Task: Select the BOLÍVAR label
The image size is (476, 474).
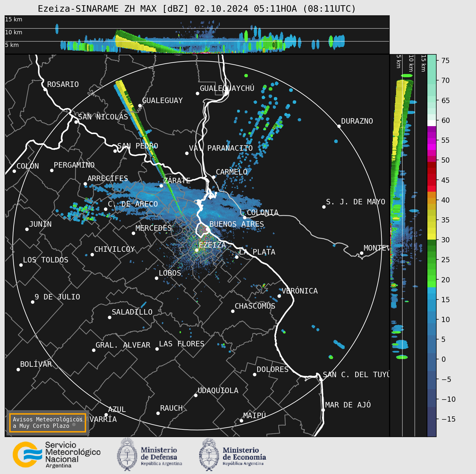Action: point(36,364)
